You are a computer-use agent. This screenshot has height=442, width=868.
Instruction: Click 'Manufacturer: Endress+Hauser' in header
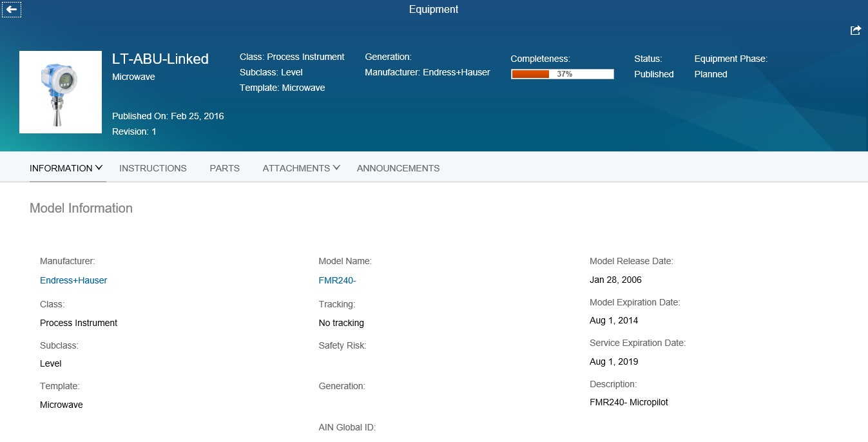[x=427, y=72]
